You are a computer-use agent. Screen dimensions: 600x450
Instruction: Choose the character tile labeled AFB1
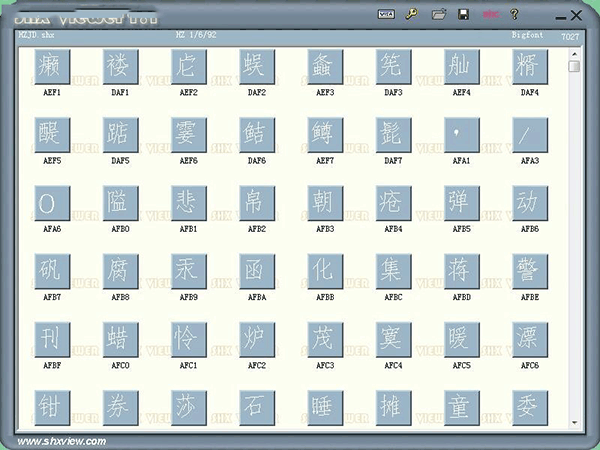coord(187,202)
